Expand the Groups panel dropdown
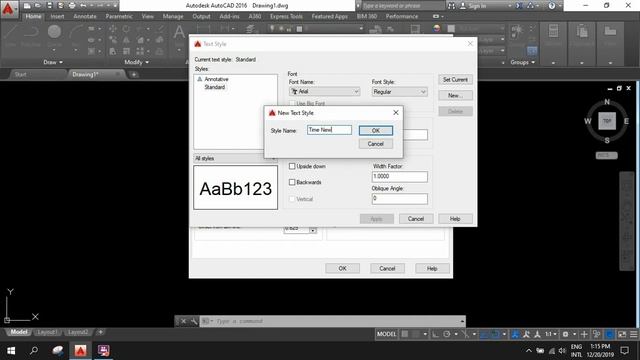Image resolution: width=640 pixels, height=360 pixels. coord(522,62)
